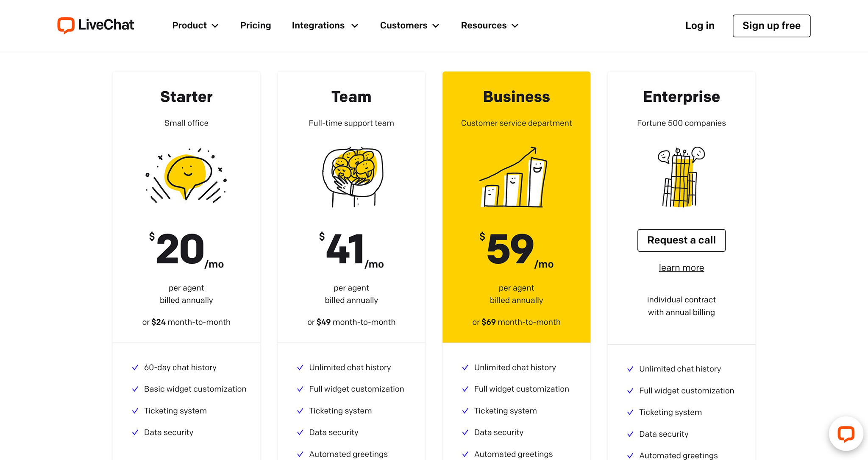The width and height of the screenshot is (868, 460).
Task: Click the Team plan hugging illustration
Action: tap(352, 177)
